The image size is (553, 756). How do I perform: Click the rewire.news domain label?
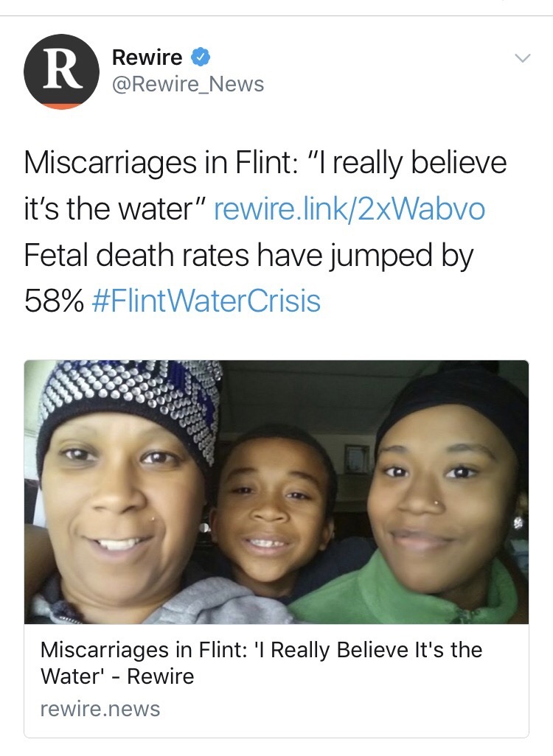(x=100, y=709)
